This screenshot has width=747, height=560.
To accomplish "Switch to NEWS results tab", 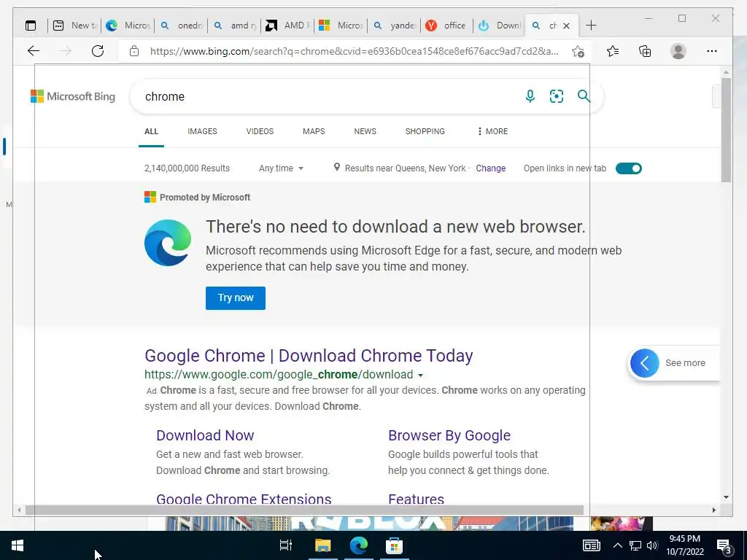I will pos(365,131).
